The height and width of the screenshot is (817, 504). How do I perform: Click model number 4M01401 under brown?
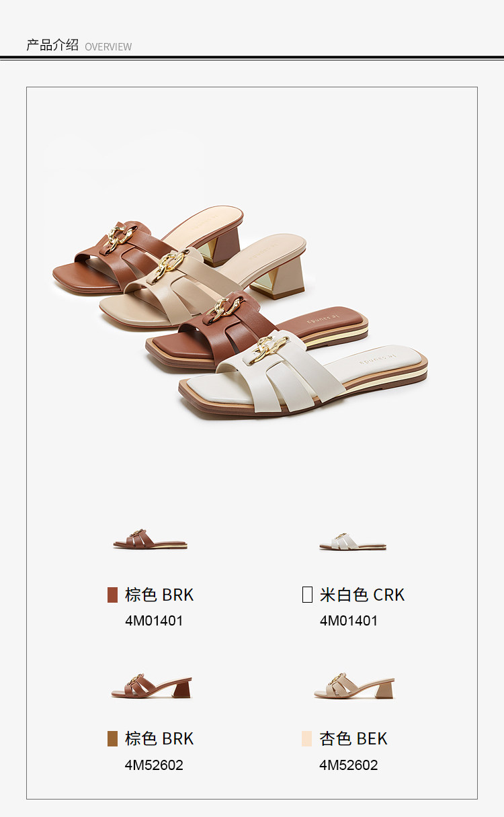pos(154,621)
